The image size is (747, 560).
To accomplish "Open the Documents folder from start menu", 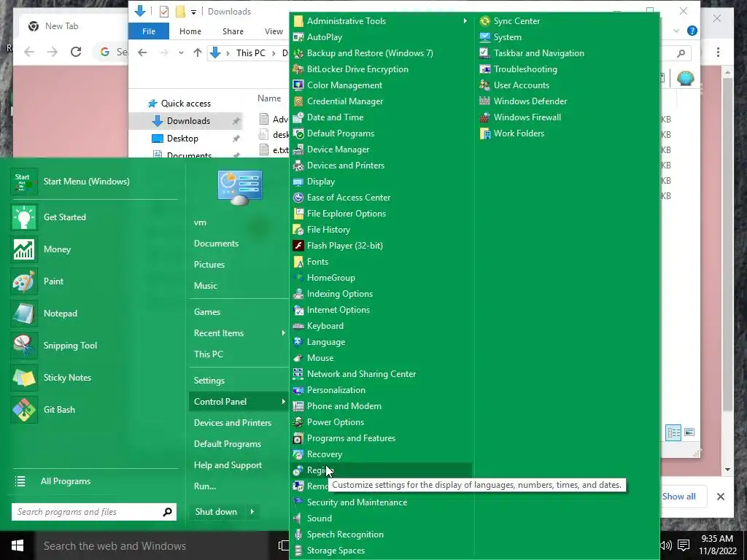I will (x=216, y=244).
